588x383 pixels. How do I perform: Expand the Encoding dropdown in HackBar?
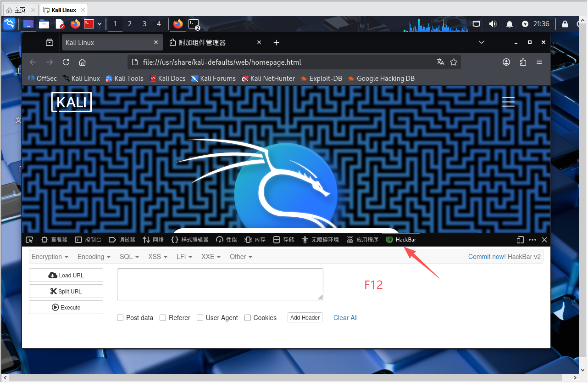click(x=94, y=257)
